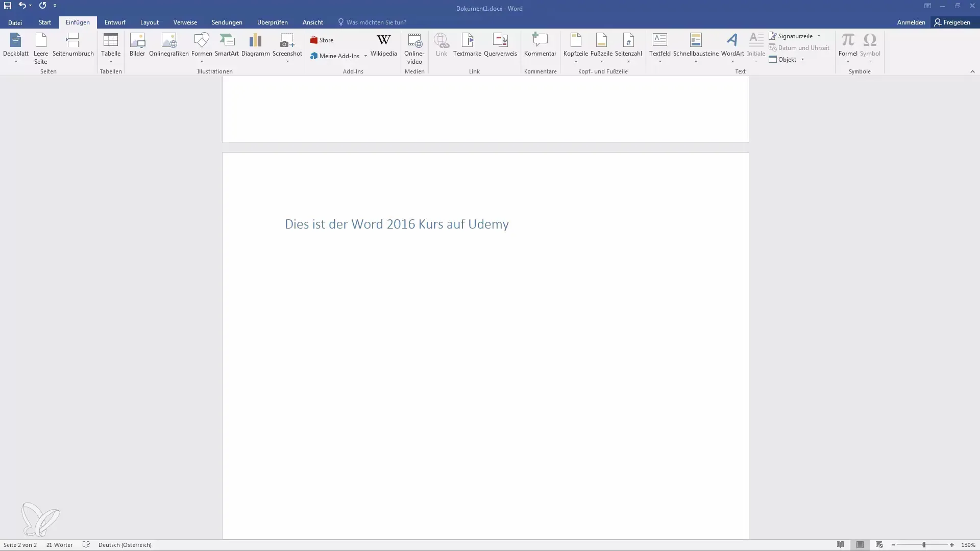
Task: Click the 'Was möchten Sie tun?' search box
Action: (x=373, y=22)
